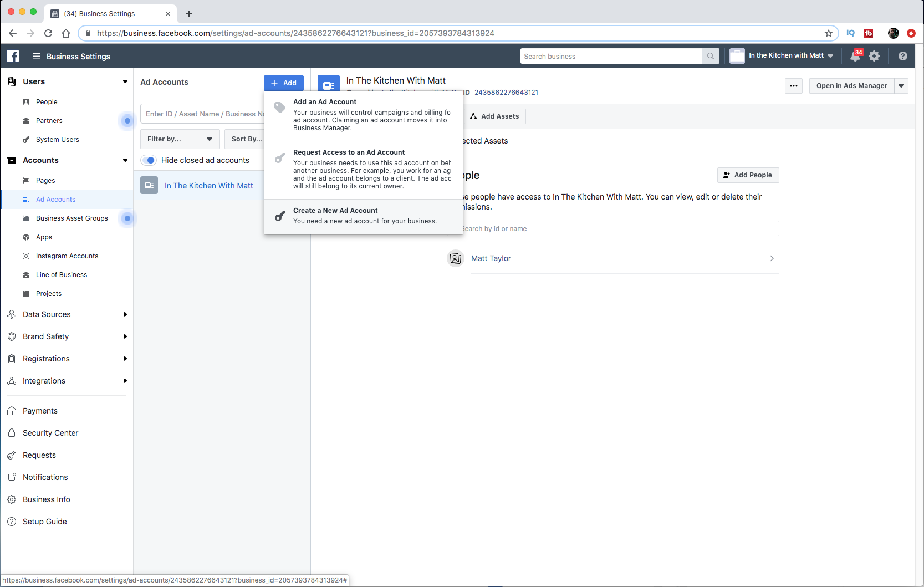This screenshot has height=587, width=924.
Task: Open System Users in the sidebar
Action: click(x=58, y=140)
